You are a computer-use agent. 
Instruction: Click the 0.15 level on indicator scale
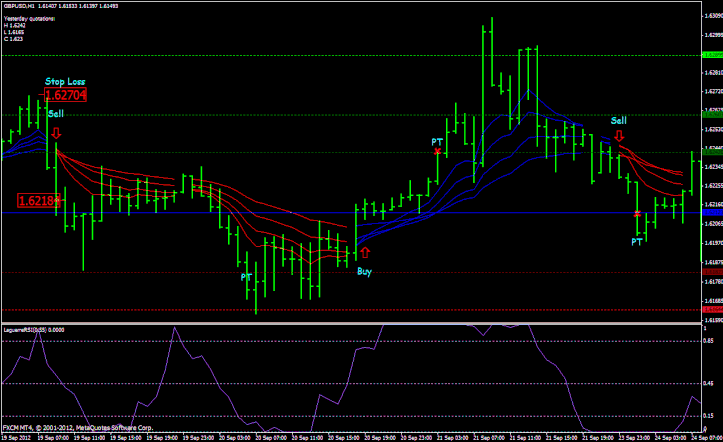click(x=708, y=416)
